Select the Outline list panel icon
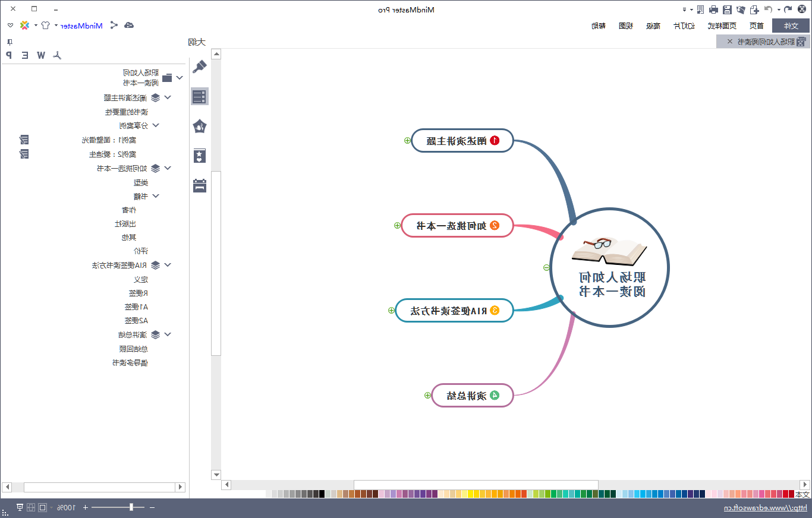 click(x=200, y=96)
